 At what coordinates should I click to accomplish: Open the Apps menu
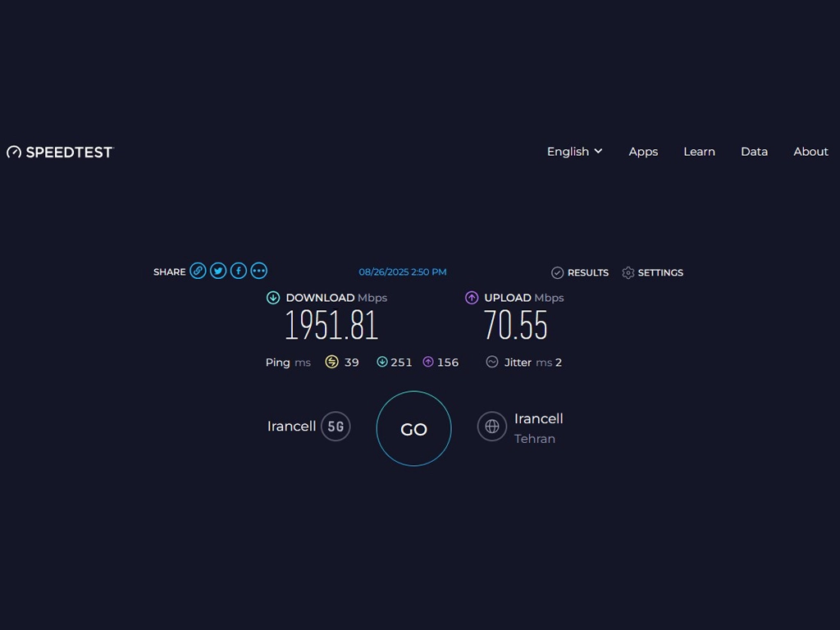(x=643, y=152)
